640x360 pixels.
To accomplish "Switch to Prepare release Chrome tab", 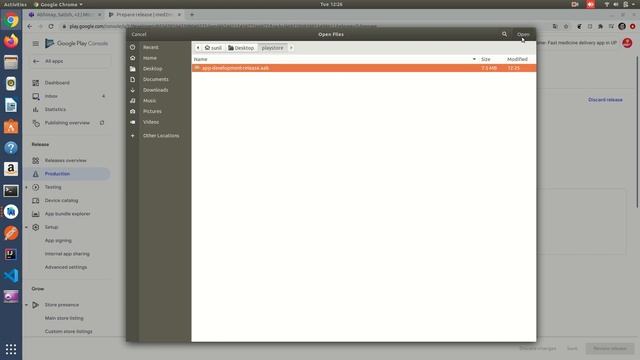I will [144, 15].
